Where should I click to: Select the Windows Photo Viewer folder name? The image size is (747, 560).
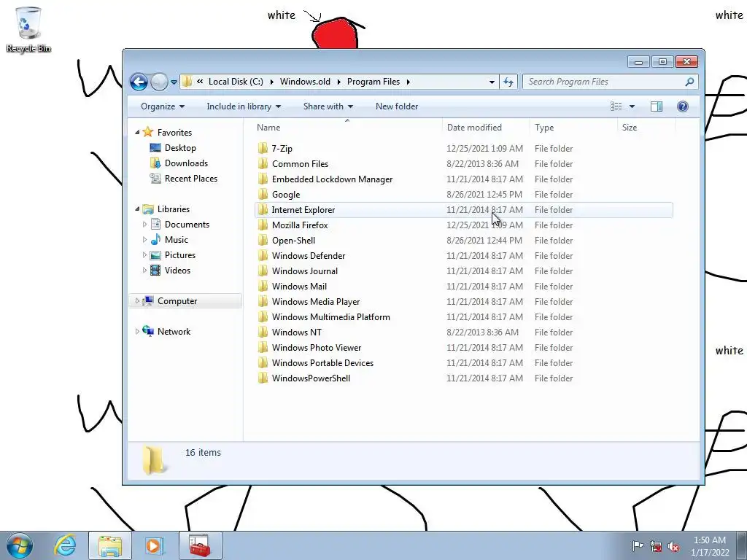coord(317,348)
